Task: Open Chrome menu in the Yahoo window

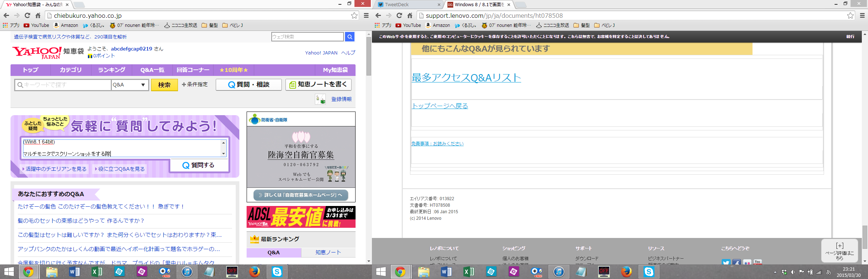Action: pos(366,16)
